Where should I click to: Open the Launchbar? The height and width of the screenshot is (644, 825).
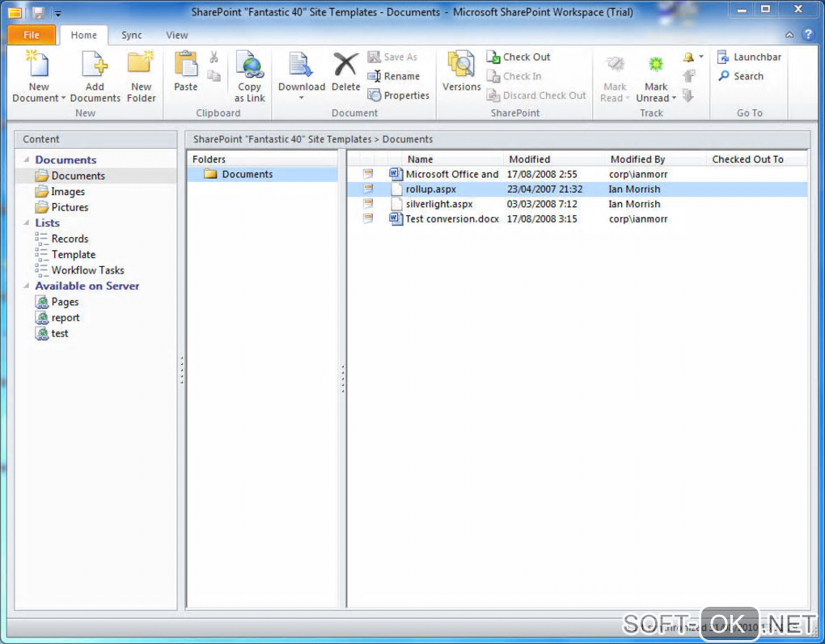(x=749, y=57)
